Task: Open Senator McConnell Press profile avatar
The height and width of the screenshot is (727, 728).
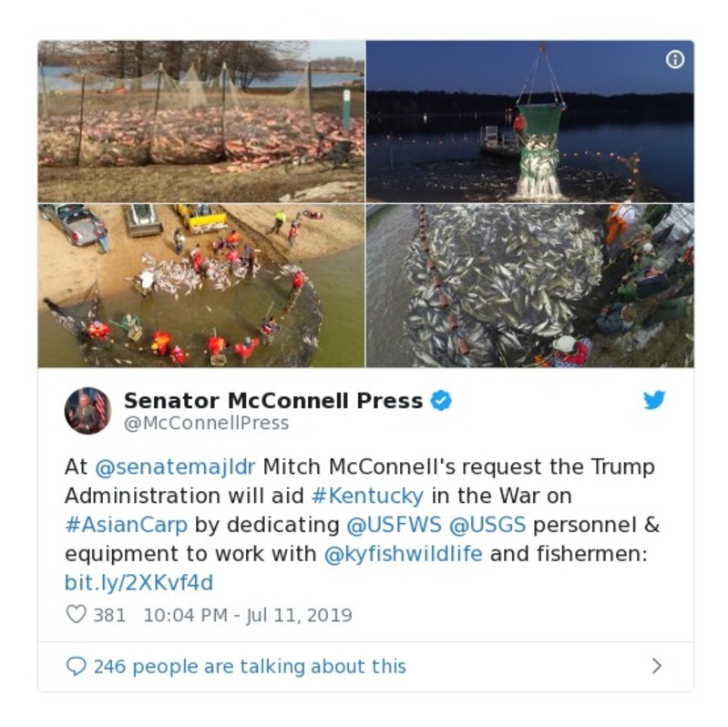Action: (x=87, y=410)
